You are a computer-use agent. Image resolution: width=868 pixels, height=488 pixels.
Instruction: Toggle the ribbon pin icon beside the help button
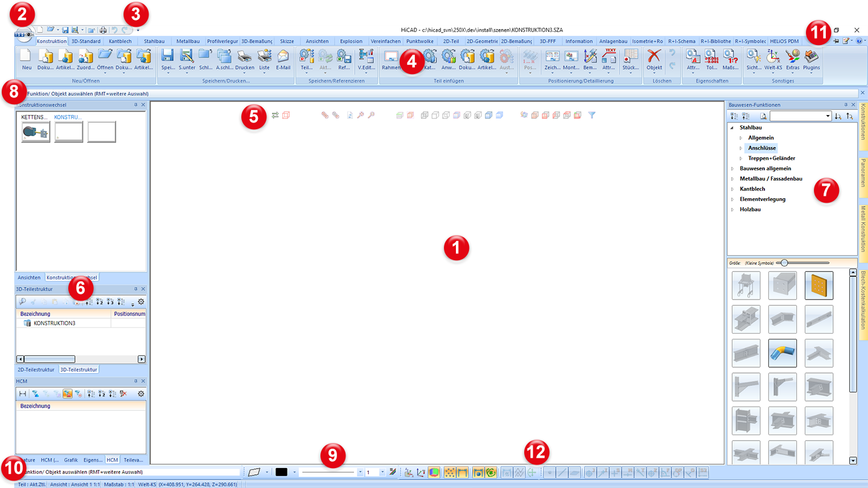[836, 41]
